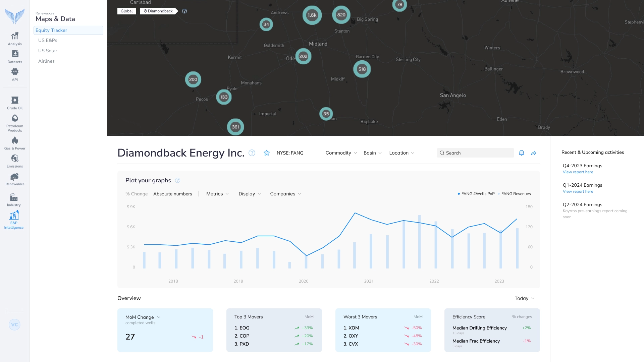Open Datasets from the sidebar
The image size is (644, 362).
click(x=15, y=57)
